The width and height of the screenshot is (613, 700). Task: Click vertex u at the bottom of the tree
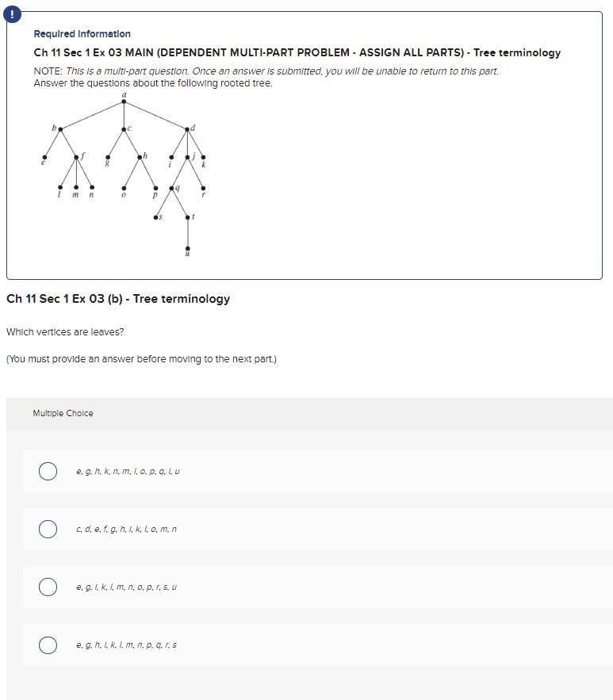[x=187, y=248]
